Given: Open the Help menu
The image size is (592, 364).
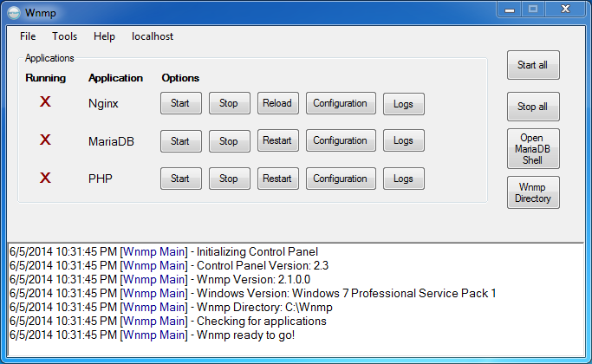Looking at the screenshot, I should click(x=104, y=36).
